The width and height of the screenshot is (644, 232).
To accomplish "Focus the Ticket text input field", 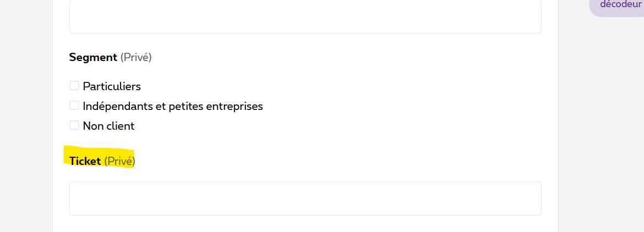I will 305,198.
